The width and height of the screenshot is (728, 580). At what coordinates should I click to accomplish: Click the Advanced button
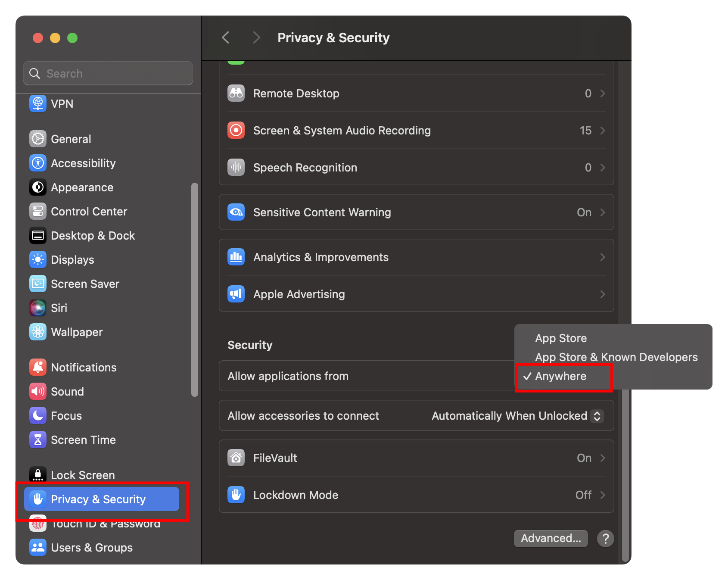(x=551, y=538)
